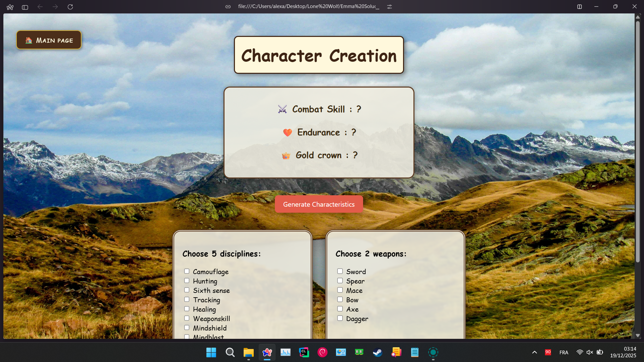Screen dimensions: 644x362
Task: Check the Camouflage discipline
Action: click(187, 271)
